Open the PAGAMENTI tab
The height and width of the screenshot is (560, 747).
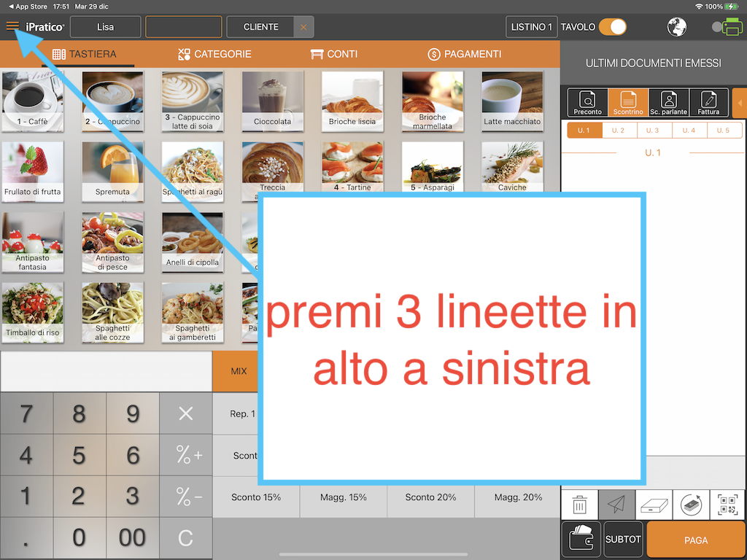[465, 54]
